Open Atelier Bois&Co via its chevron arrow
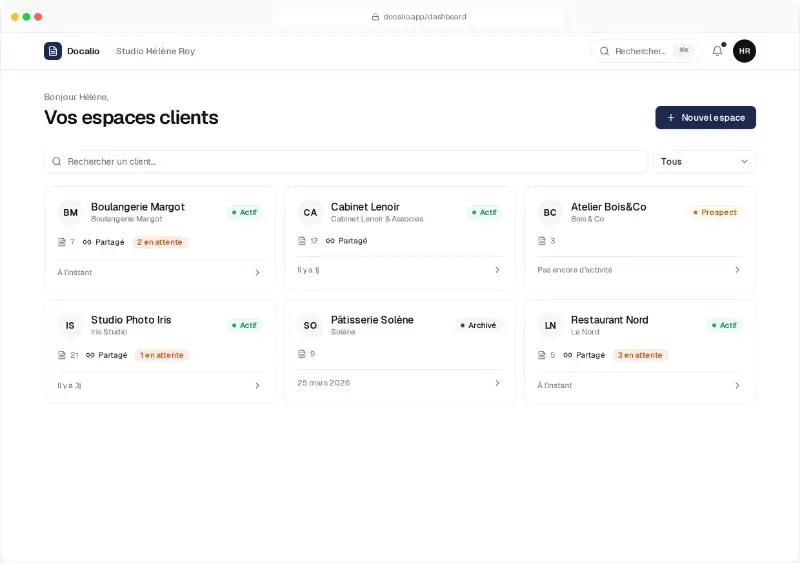The image size is (800, 563). pyautogui.click(x=737, y=270)
